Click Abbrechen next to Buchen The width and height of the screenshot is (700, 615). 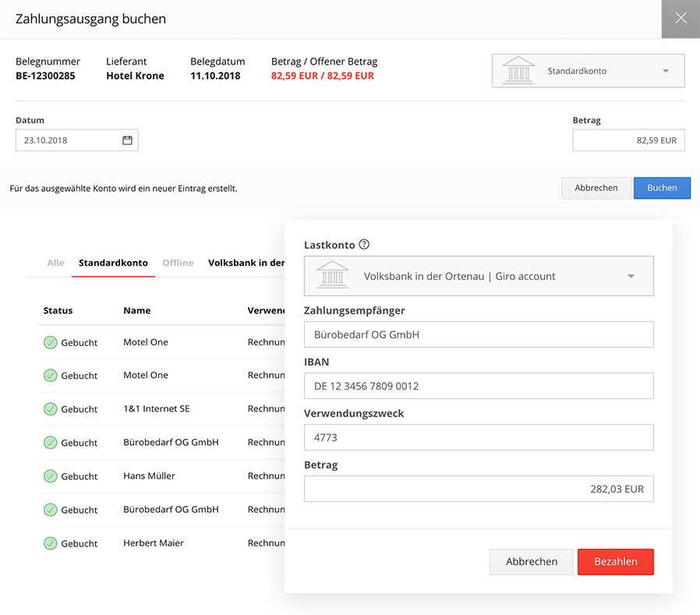(x=596, y=188)
